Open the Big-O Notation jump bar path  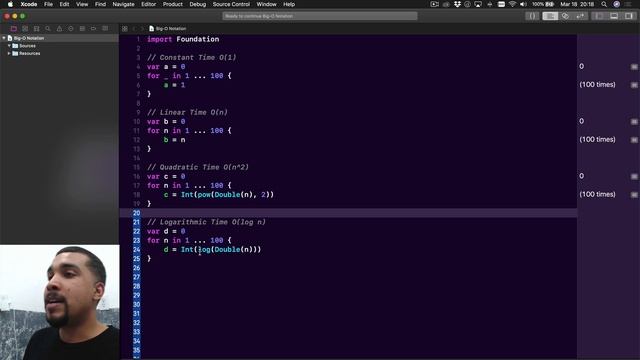(x=168, y=29)
